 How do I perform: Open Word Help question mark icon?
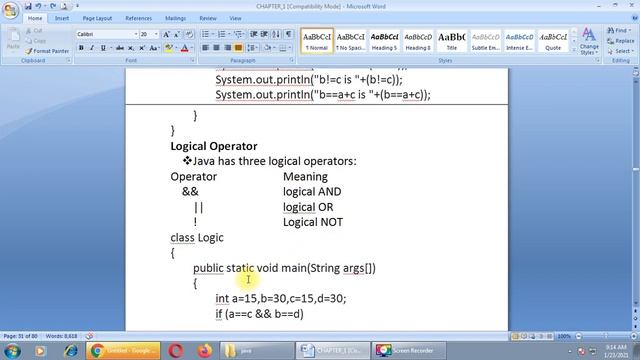pyautogui.click(x=635, y=18)
